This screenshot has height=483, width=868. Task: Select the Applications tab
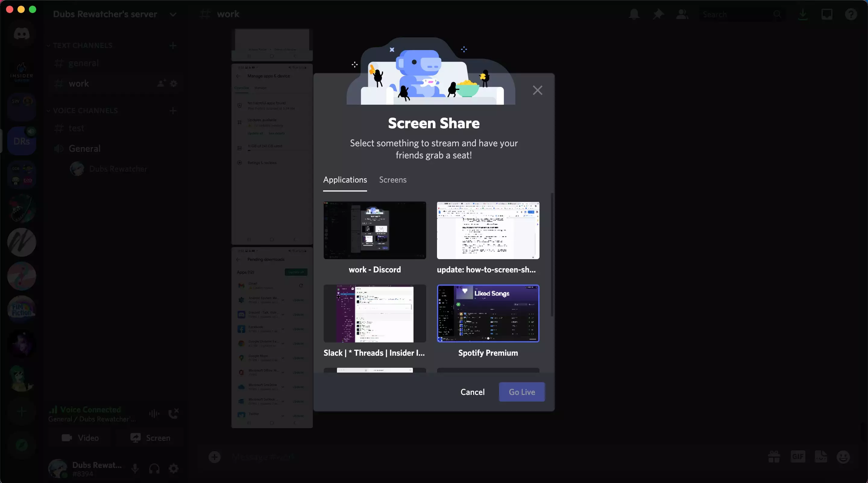pyautogui.click(x=345, y=180)
